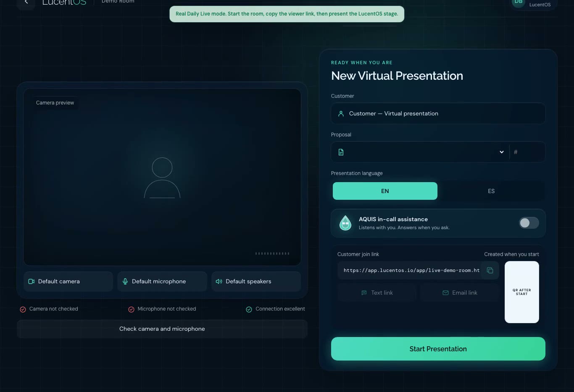Click the Camera not checked status icon
The width and height of the screenshot is (574, 392).
[x=23, y=309]
